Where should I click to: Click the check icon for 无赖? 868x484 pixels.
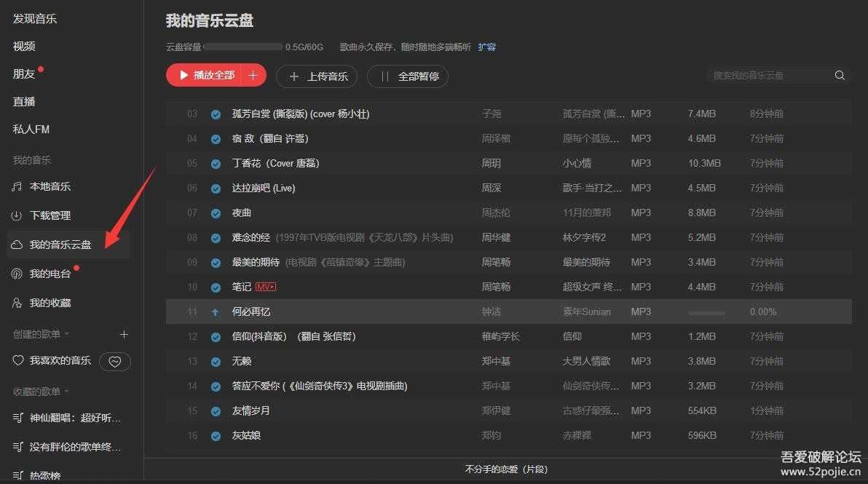click(x=216, y=362)
